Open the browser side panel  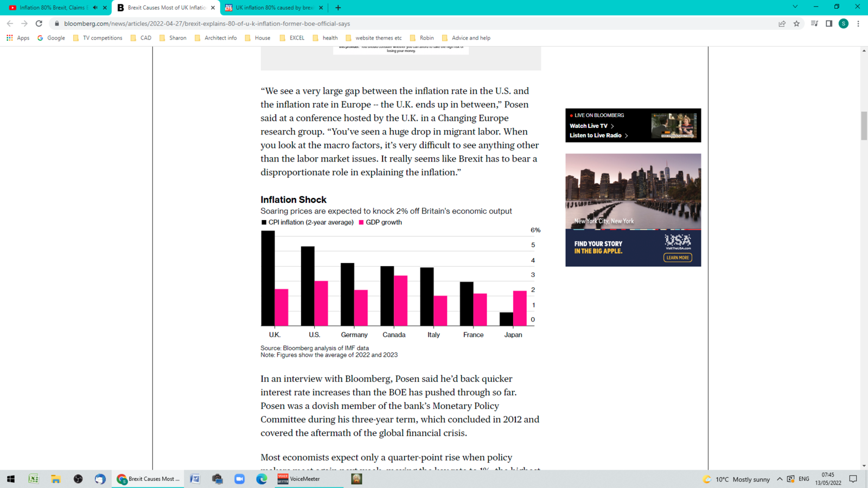pyautogui.click(x=829, y=23)
